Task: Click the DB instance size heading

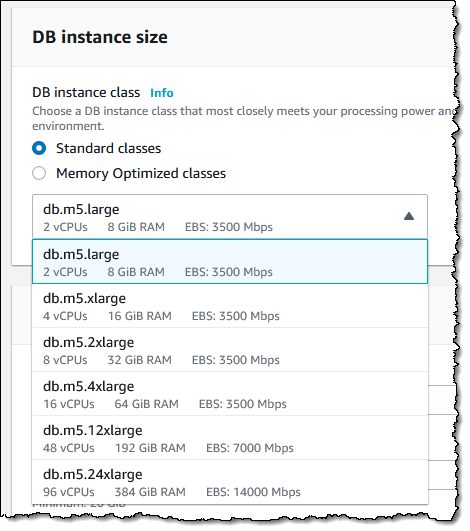Action: (x=100, y=37)
